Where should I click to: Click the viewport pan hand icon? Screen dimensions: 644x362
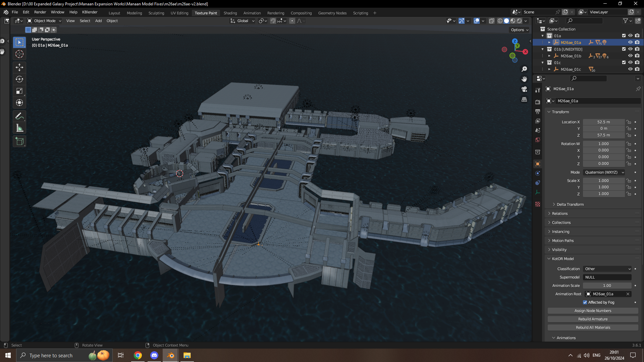pos(524,79)
